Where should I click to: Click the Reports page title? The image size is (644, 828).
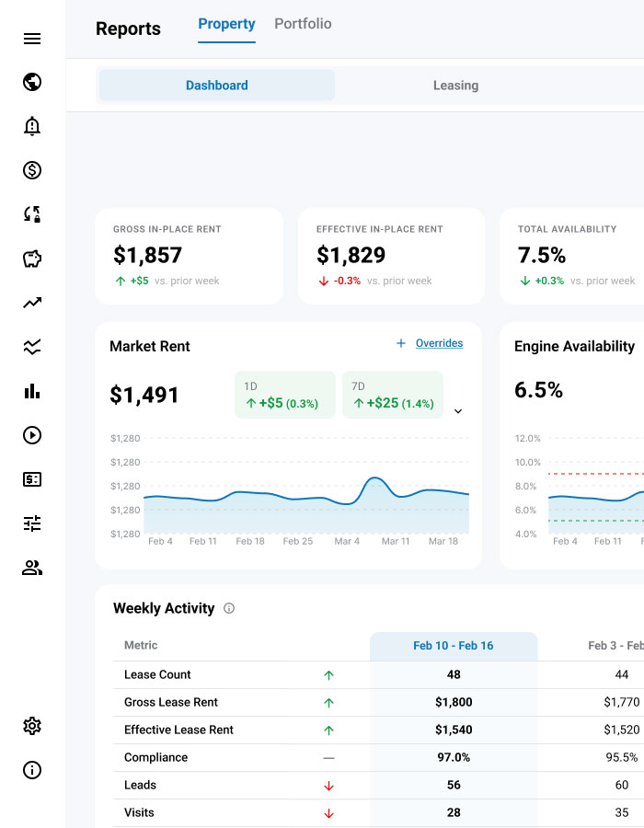[x=128, y=29]
